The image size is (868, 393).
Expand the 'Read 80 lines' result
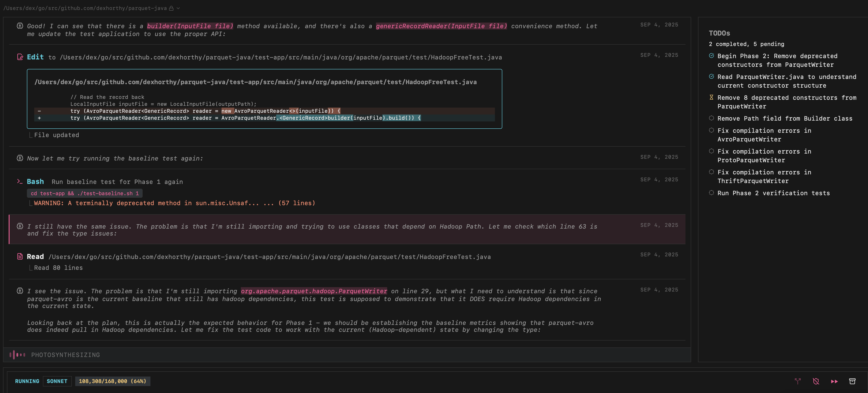coord(58,268)
